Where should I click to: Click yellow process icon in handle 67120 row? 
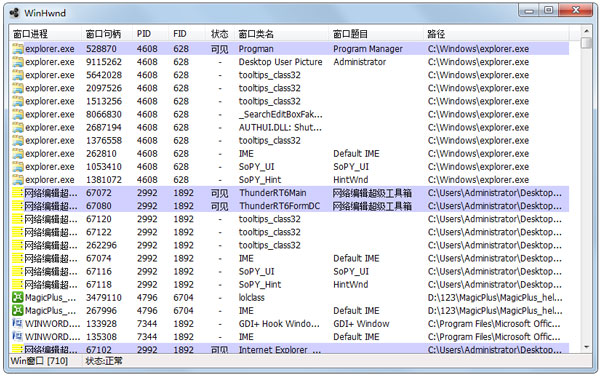click(x=18, y=219)
